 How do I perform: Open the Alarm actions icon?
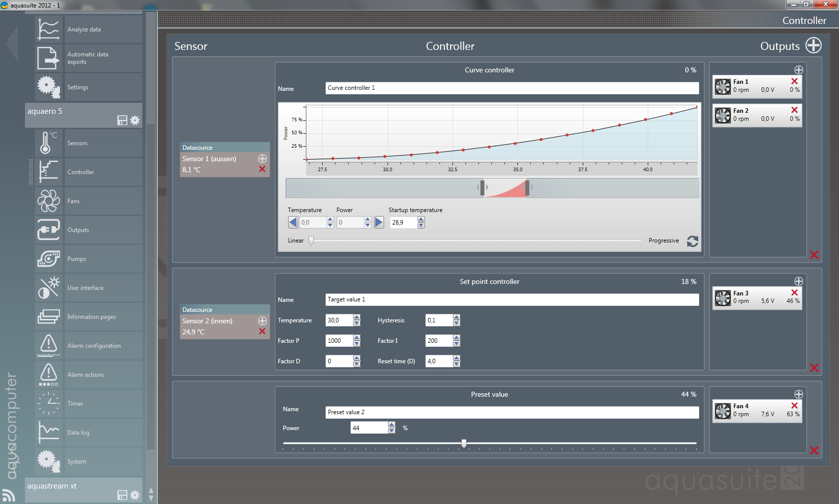[48, 374]
